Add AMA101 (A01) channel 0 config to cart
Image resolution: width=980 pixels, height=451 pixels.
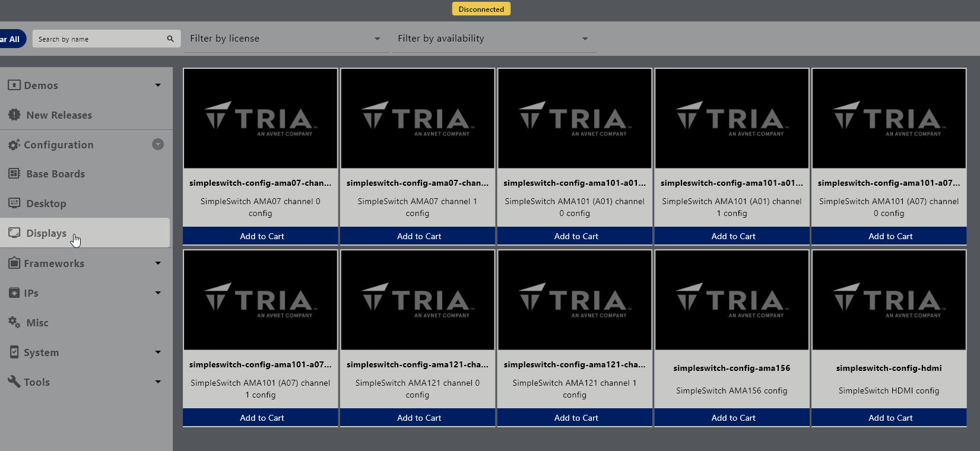tap(575, 236)
